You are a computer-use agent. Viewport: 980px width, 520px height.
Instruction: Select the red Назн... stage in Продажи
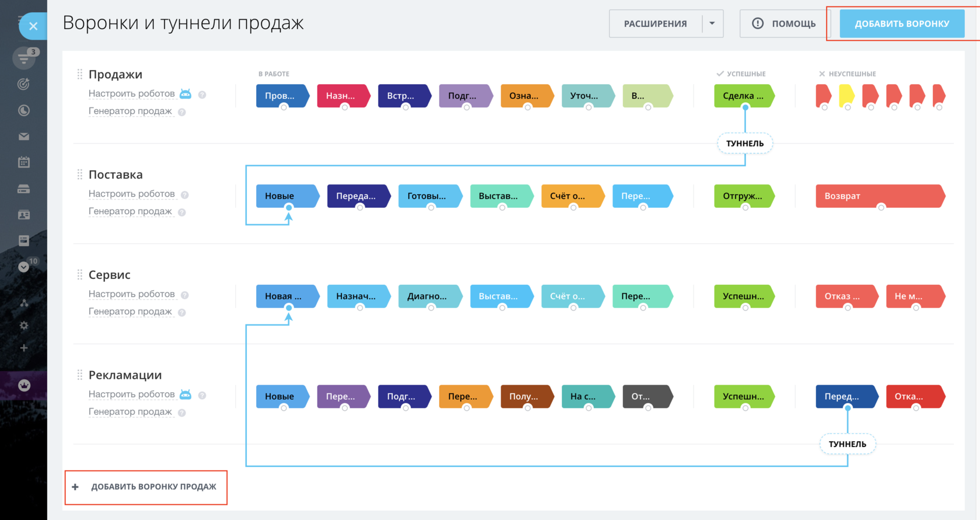tap(344, 96)
